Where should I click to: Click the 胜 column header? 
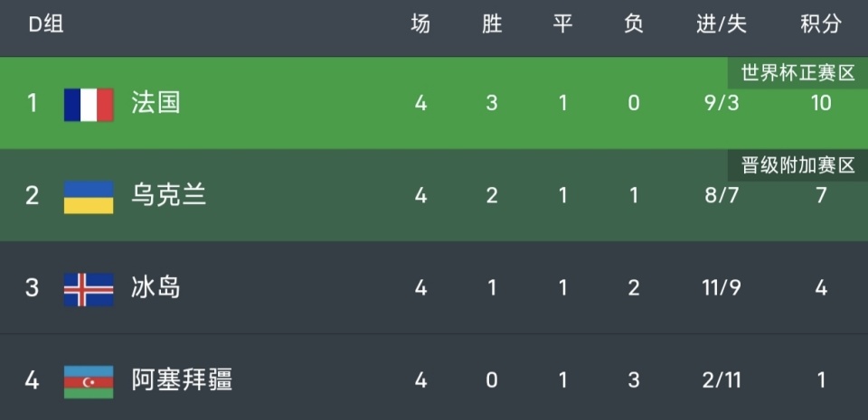point(492,25)
